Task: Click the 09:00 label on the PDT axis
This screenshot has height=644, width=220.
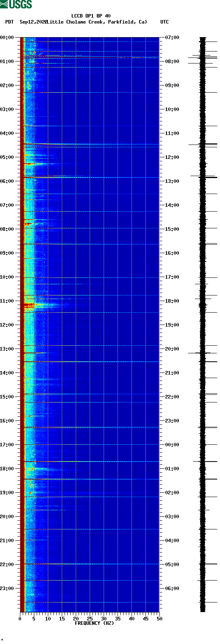Action: pyautogui.click(x=7, y=253)
